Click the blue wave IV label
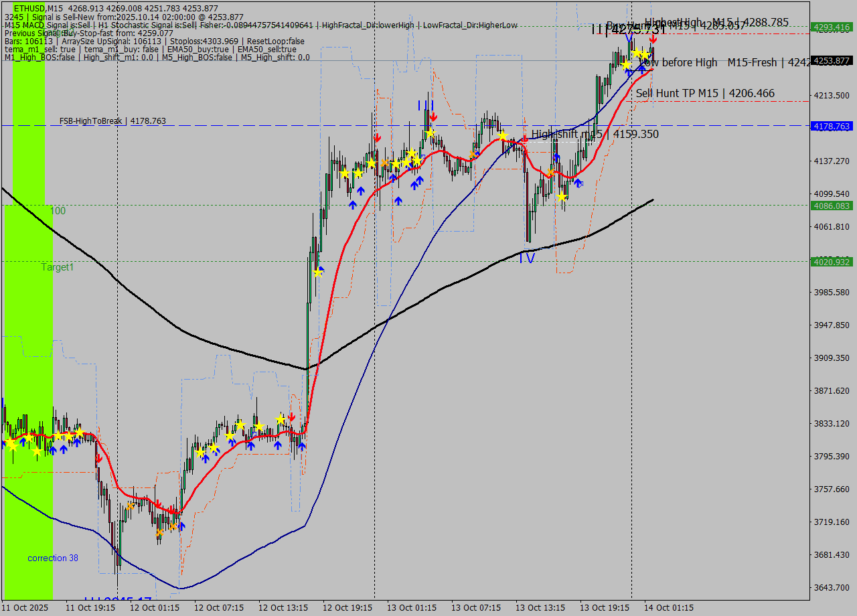857x616 pixels. pyautogui.click(x=527, y=258)
